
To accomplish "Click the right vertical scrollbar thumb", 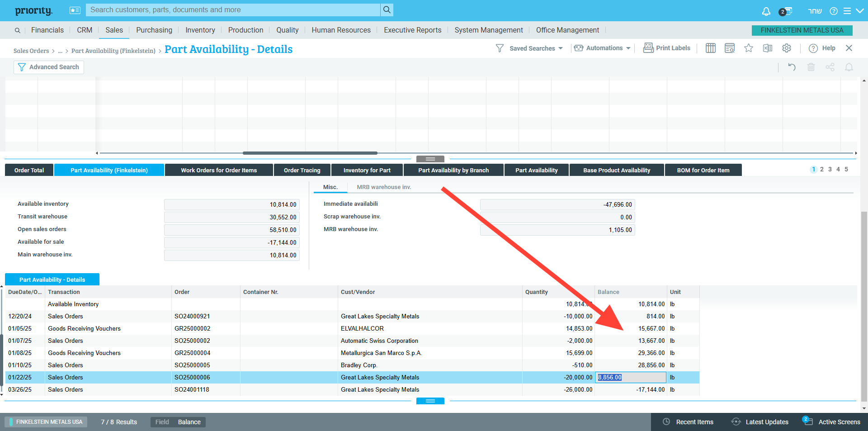I will click(864, 307).
